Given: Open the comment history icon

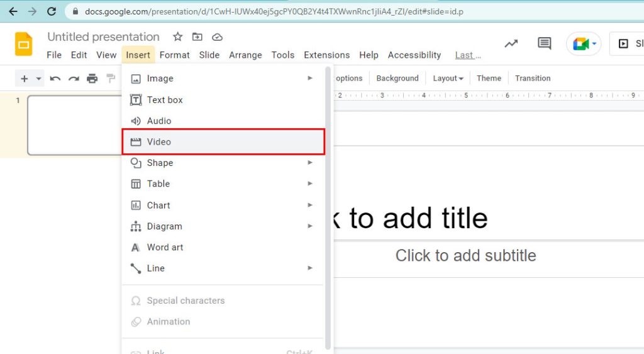Looking at the screenshot, I should point(544,43).
